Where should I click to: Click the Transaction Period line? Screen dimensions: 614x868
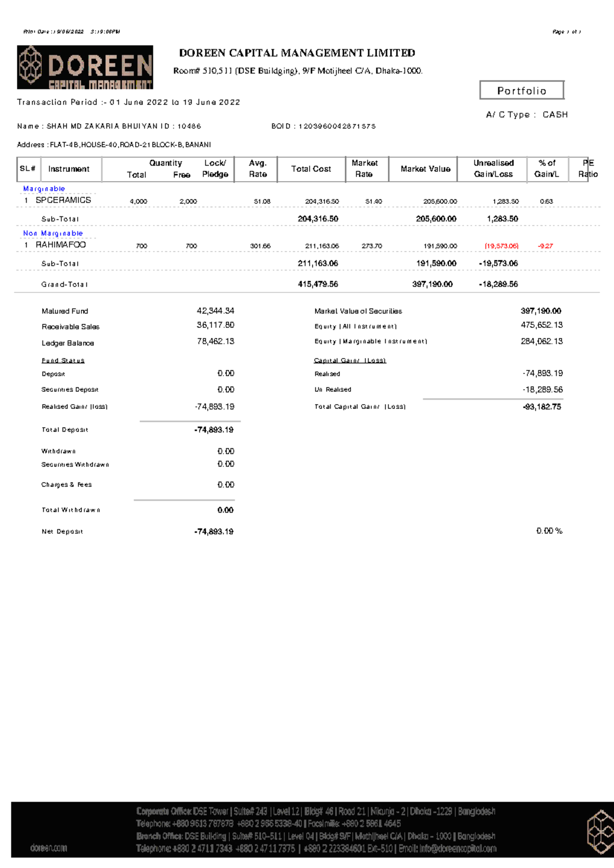coord(128,102)
